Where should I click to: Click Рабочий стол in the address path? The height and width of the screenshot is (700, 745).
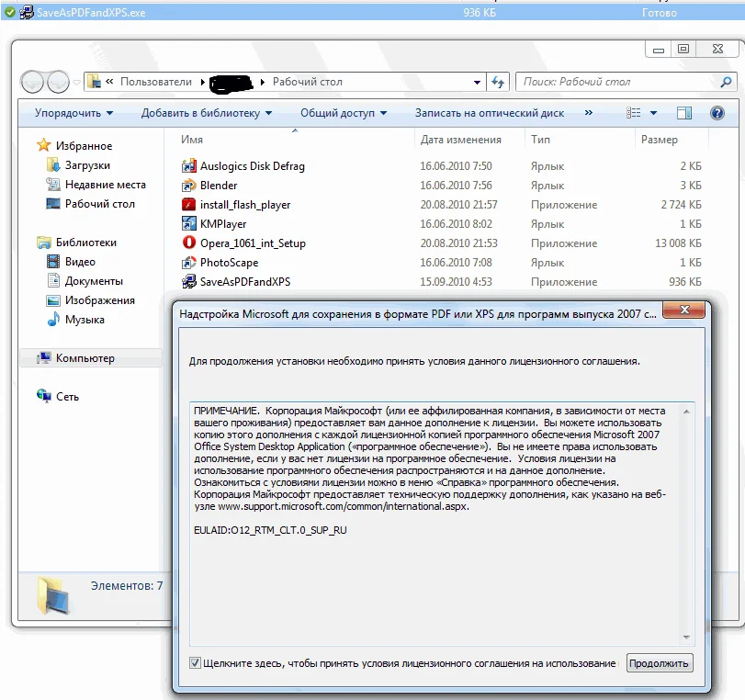pos(308,82)
